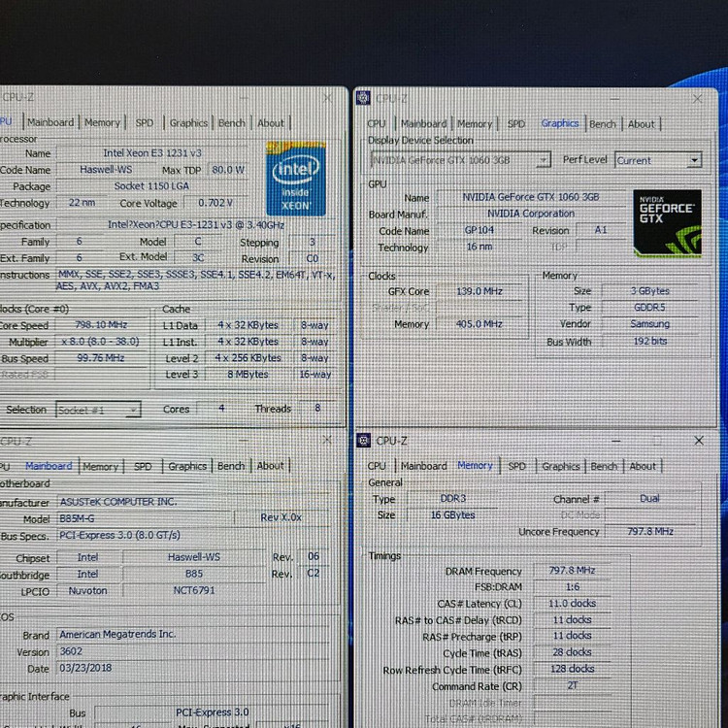Click the memory Type DDR3 value
This screenshot has height=728, width=728.
(452, 498)
